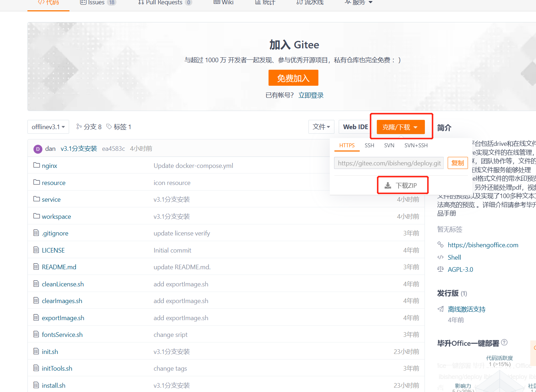Click the workspace folder icon
The width and height of the screenshot is (536, 392).
tap(36, 216)
